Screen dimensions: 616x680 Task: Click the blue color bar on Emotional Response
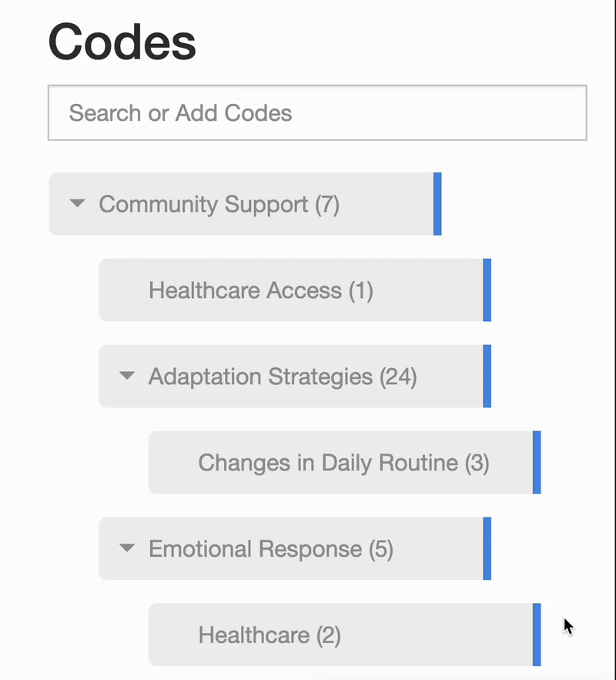tap(487, 548)
